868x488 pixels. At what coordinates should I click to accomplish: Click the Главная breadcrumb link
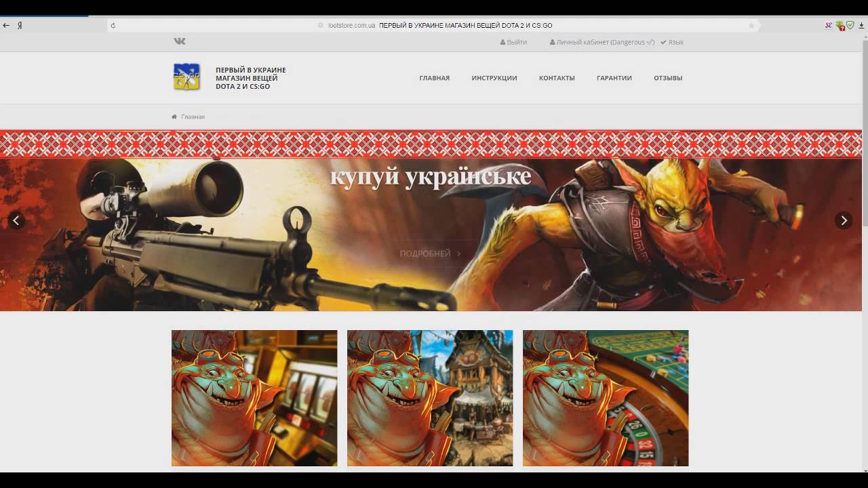click(193, 117)
